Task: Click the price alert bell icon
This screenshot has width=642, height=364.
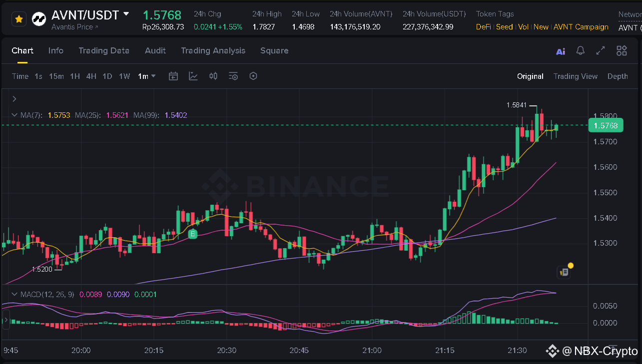Action: pos(581,50)
